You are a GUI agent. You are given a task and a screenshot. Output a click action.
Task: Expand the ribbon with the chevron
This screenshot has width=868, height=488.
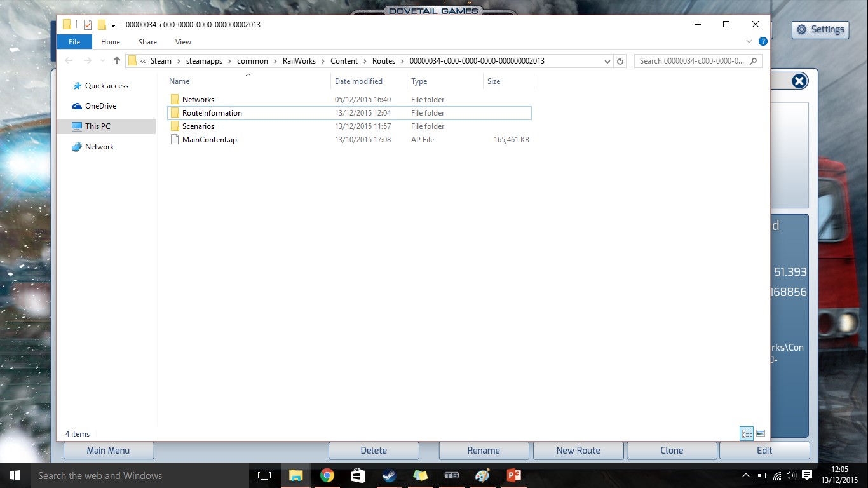(x=750, y=42)
